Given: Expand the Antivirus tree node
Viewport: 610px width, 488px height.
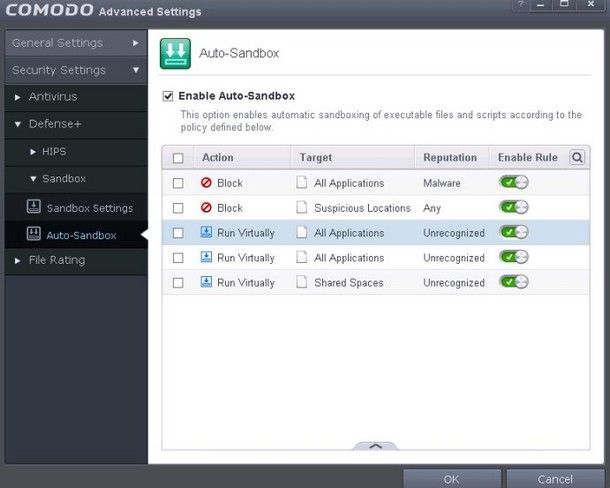Looking at the screenshot, I should pyautogui.click(x=18, y=97).
